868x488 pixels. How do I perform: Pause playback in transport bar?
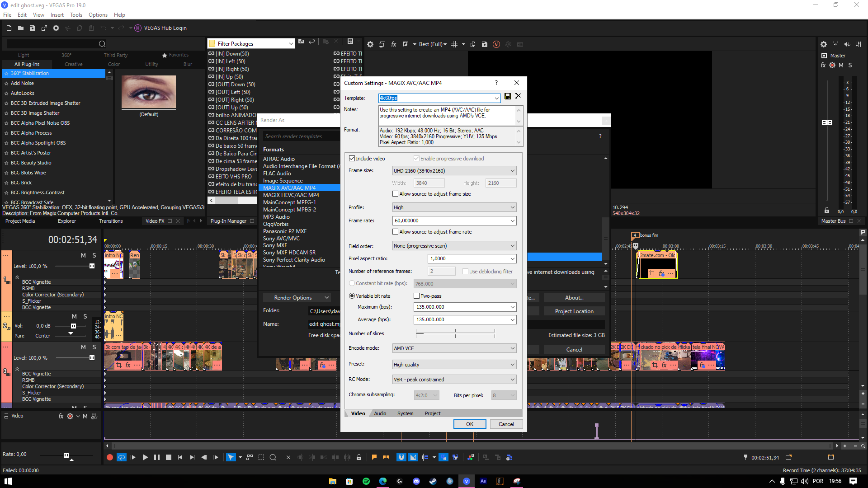(x=157, y=457)
